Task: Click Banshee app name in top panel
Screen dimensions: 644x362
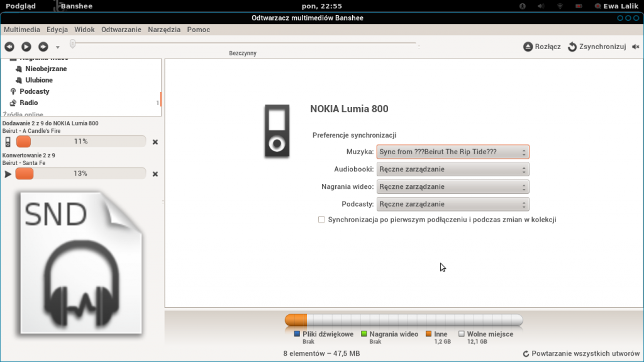Action: [76, 6]
